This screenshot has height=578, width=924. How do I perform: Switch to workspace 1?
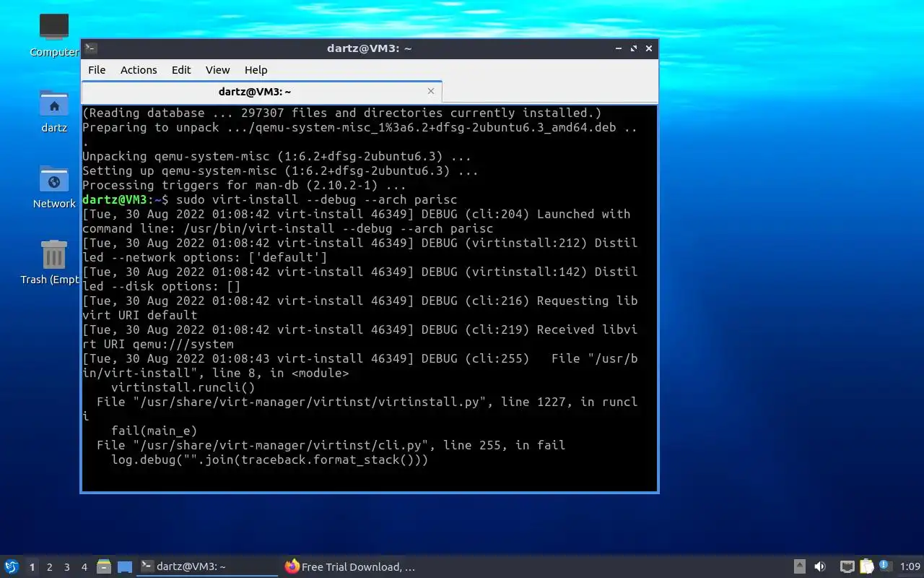click(32, 567)
